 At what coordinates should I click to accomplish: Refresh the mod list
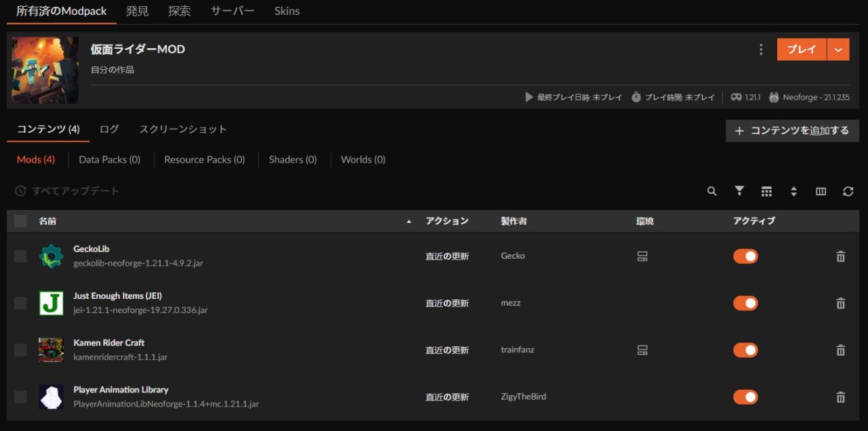coord(848,192)
